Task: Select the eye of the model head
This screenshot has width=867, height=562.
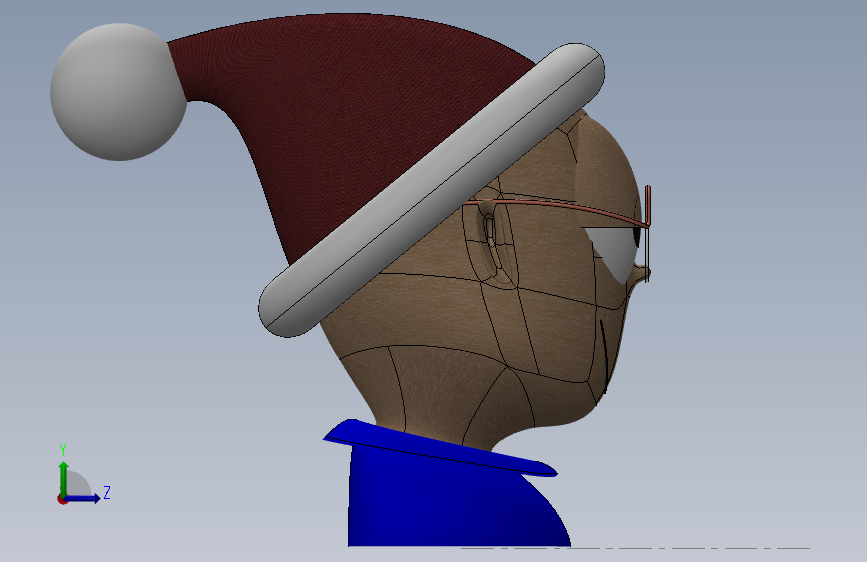Action: click(615, 252)
